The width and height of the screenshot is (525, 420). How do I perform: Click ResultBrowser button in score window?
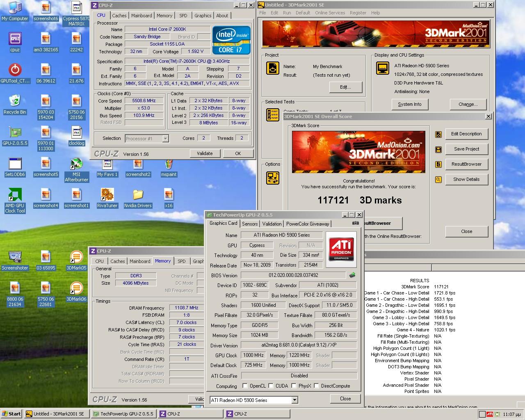(x=466, y=164)
